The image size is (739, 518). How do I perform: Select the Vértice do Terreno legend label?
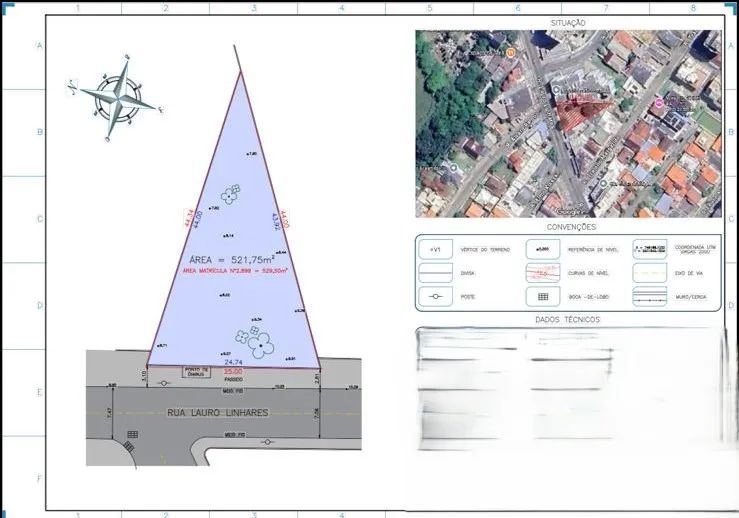485,249
